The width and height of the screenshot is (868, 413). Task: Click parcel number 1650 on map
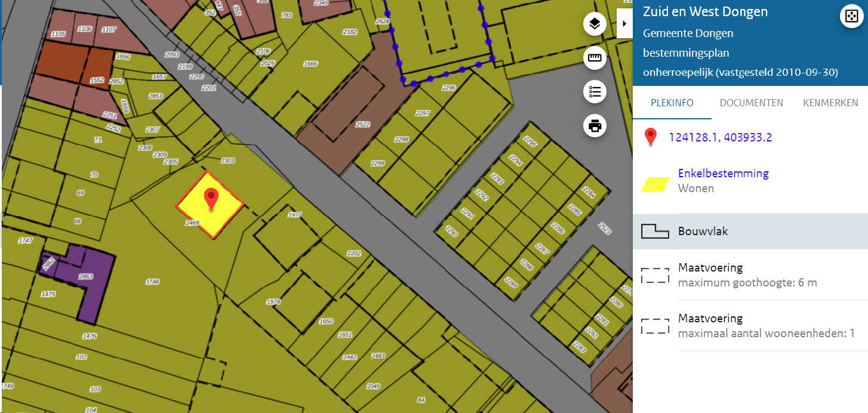tap(326, 321)
